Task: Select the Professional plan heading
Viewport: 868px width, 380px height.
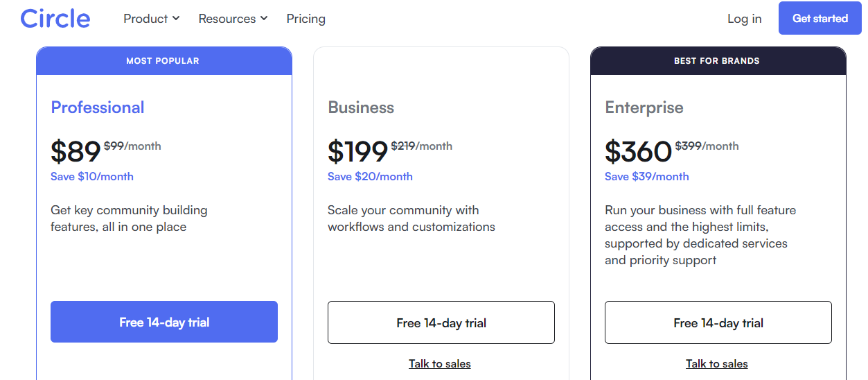Action: (98, 107)
